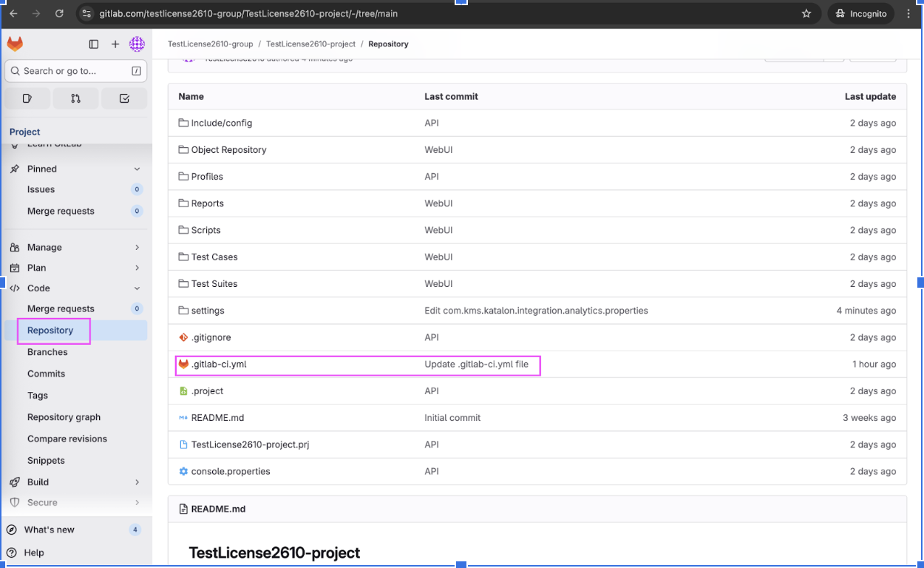Click the GitLab fox logo
The image size is (924, 568).
coord(15,44)
